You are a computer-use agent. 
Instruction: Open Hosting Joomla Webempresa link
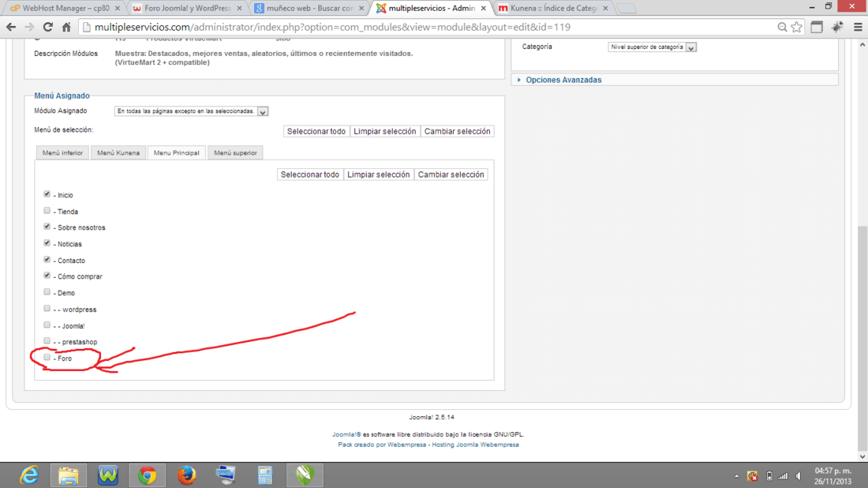pyautogui.click(x=476, y=445)
